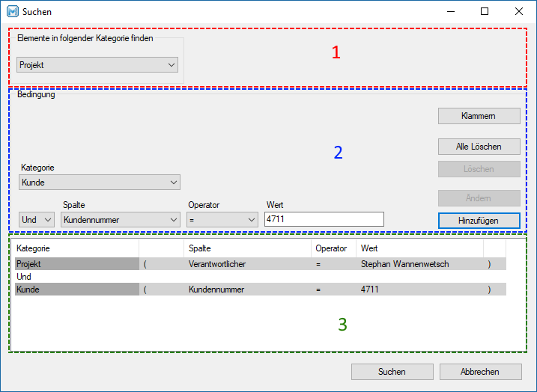
Task: Select the Projekt condition row in list
Action: (76, 264)
